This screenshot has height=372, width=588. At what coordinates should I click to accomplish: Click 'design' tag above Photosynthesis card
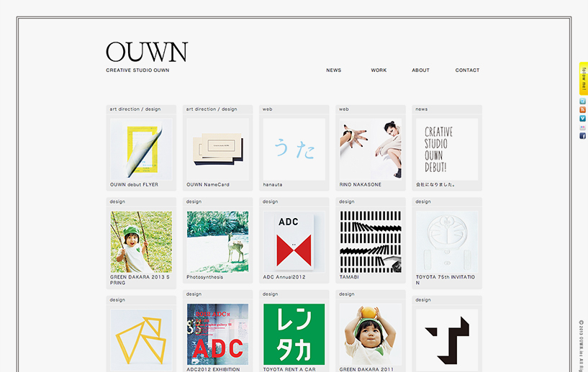(x=194, y=201)
